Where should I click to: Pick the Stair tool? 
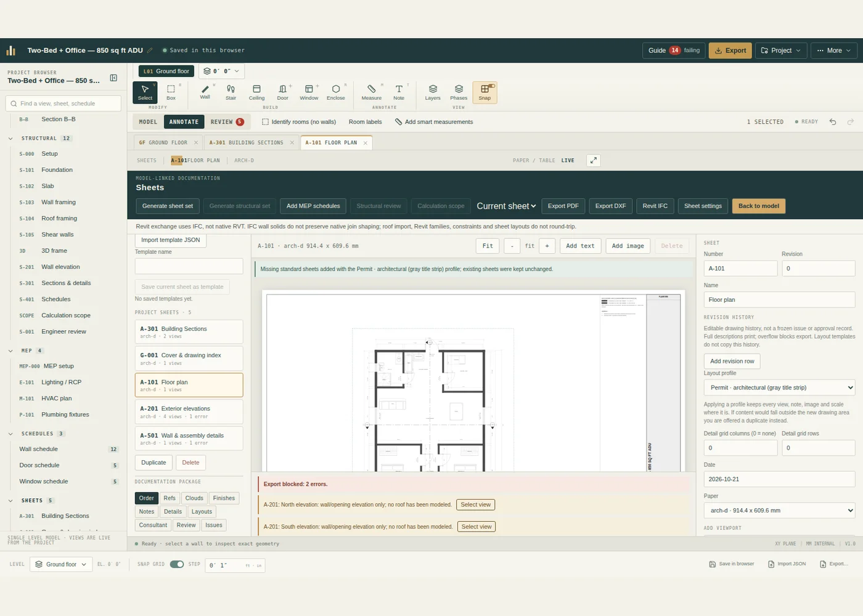(x=231, y=92)
